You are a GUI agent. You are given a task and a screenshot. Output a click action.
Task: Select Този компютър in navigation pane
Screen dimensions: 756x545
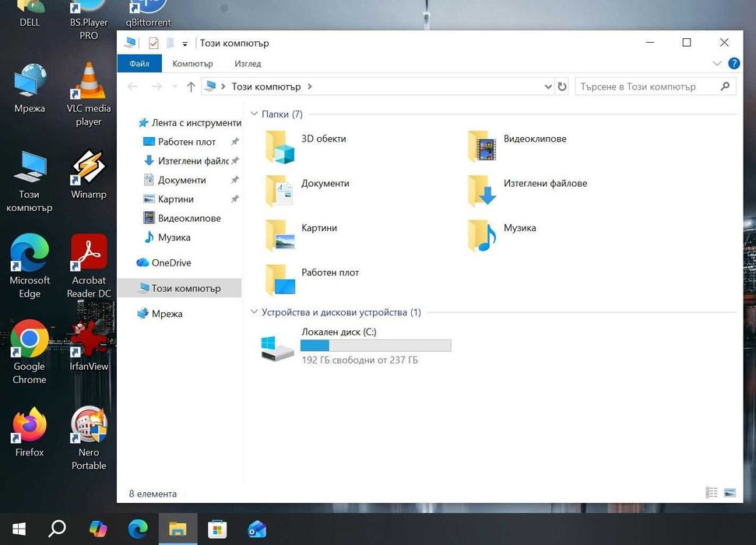(x=179, y=288)
